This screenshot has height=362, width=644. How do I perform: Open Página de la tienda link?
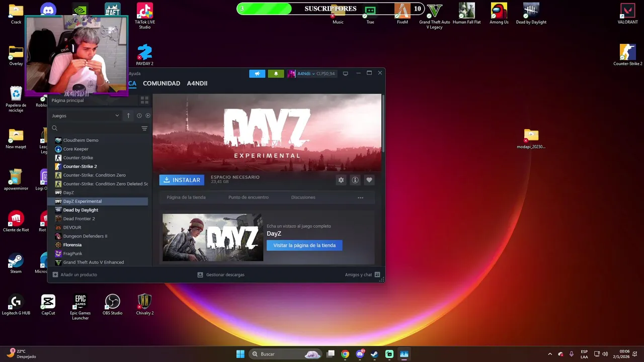186,197
